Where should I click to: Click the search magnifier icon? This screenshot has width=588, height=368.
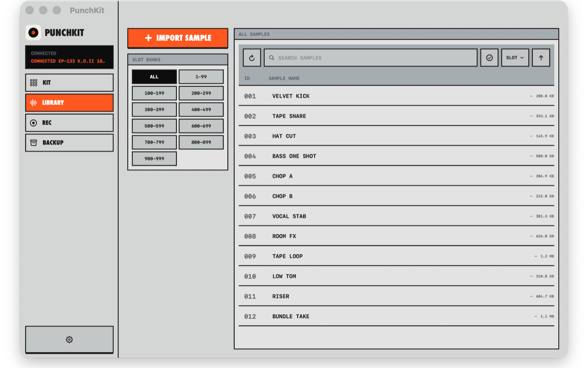point(272,58)
